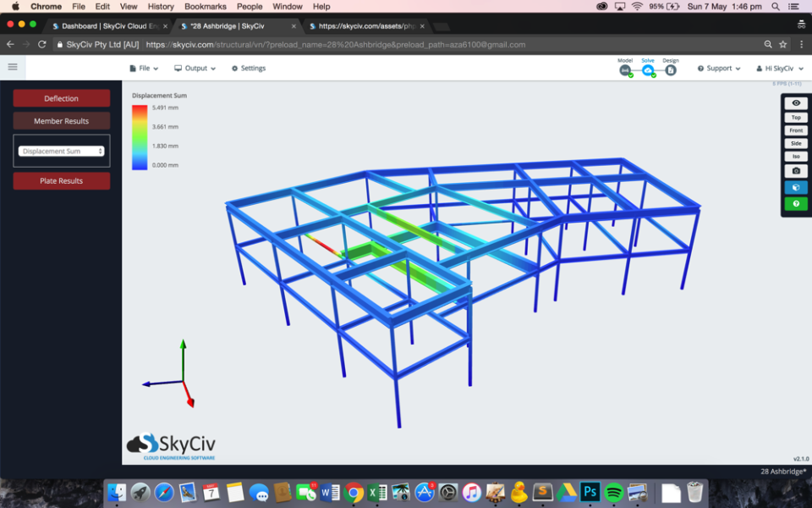Viewport: 812px width, 508px height.
Task: Click the Member Results button
Action: [61, 120]
